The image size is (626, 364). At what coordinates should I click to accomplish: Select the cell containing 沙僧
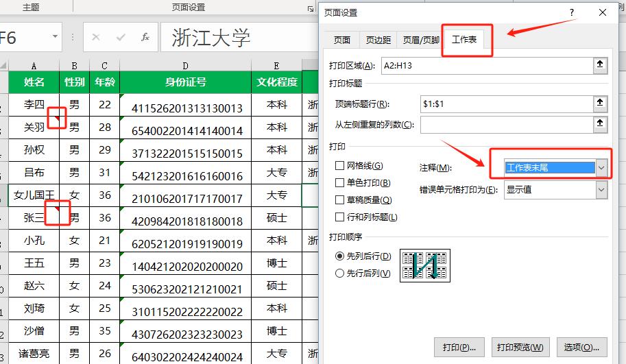34,331
